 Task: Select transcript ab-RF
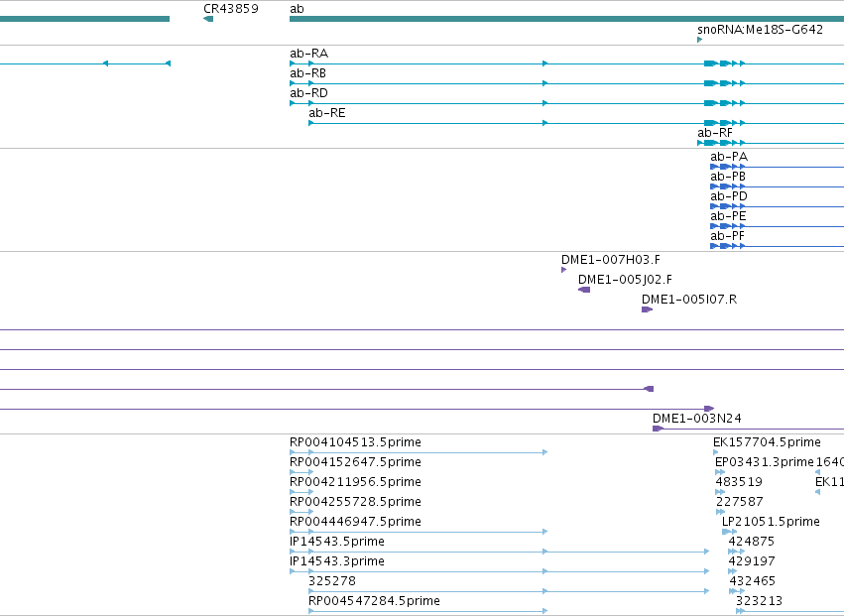715,133
